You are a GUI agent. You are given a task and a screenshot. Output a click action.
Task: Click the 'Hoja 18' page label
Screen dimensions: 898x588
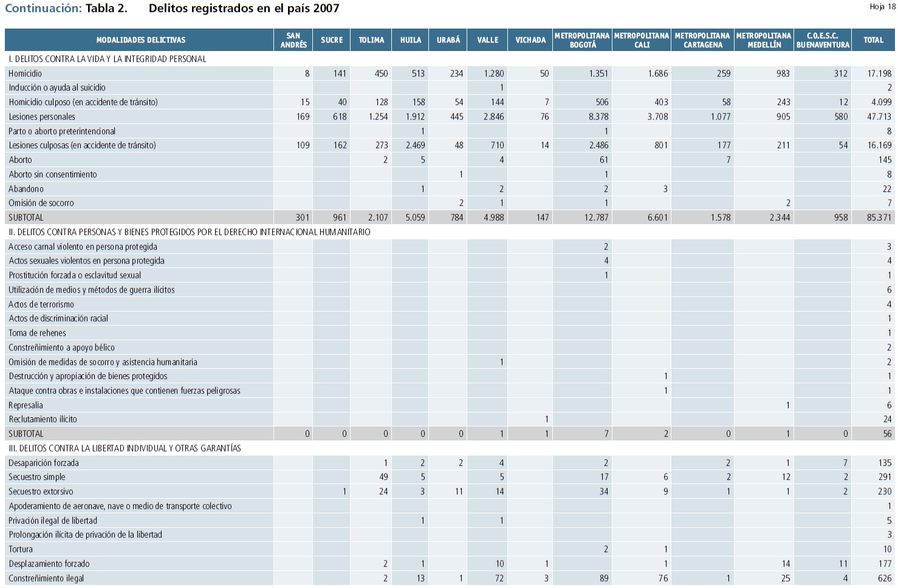click(882, 7)
